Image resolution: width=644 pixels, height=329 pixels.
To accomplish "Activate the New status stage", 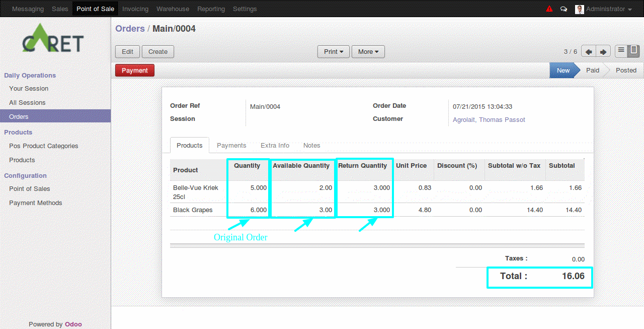I will [563, 70].
